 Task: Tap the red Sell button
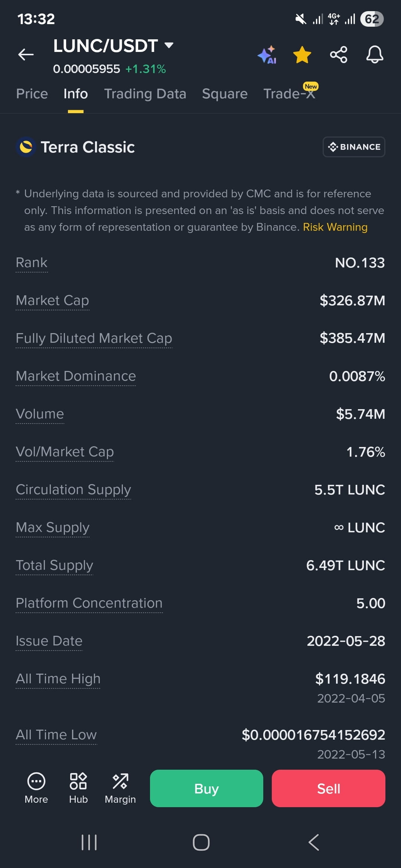pos(329,788)
